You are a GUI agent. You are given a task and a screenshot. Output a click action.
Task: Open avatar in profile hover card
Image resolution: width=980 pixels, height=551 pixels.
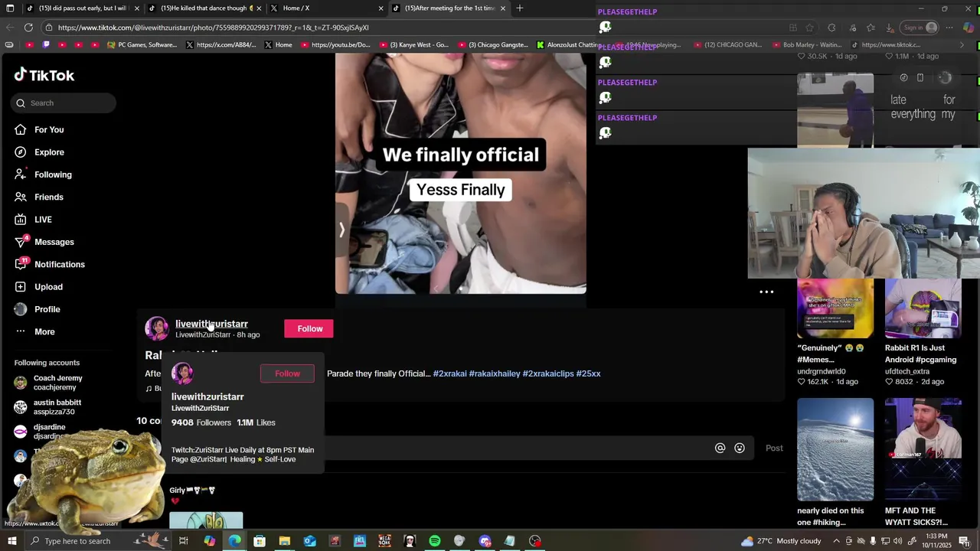(x=182, y=373)
